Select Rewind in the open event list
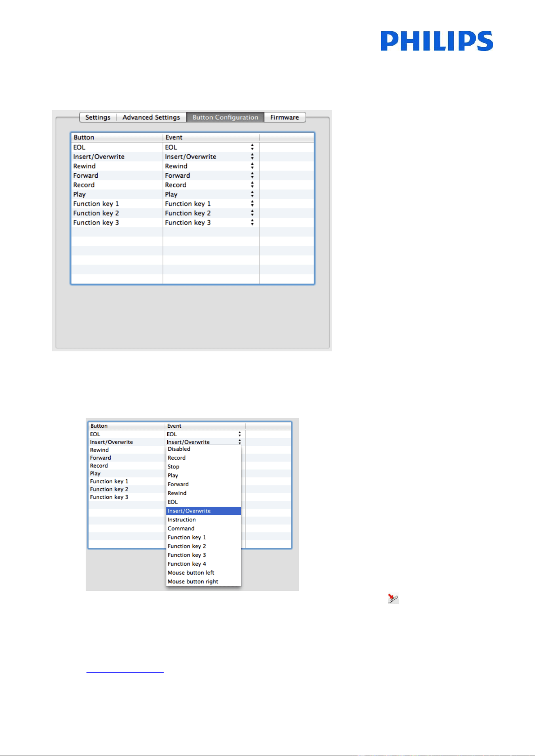 (203, 493)
